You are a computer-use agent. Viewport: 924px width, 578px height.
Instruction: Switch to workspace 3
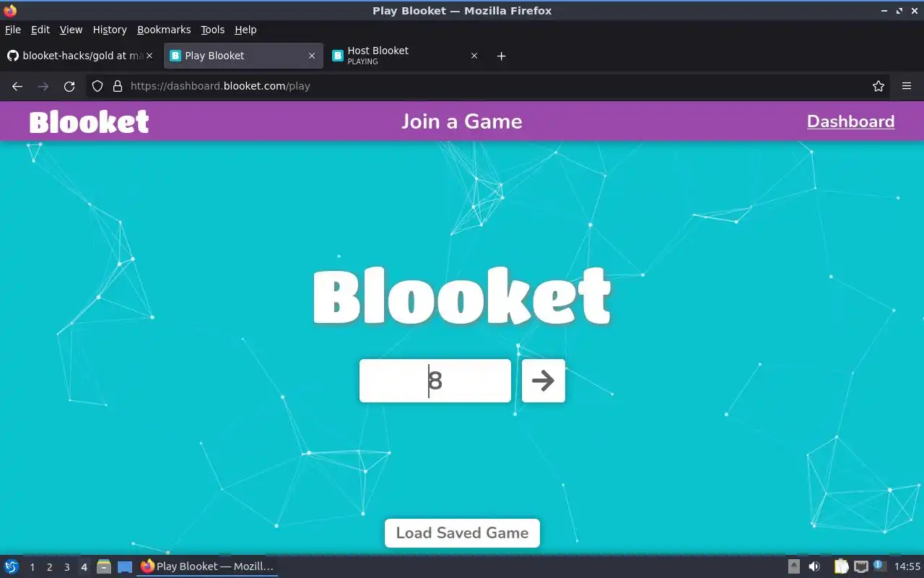click(66, 567)
